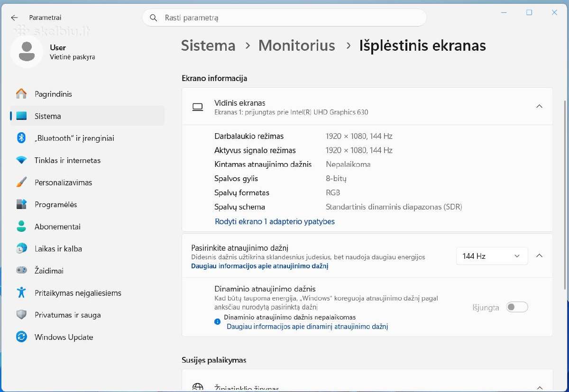Click the Programėlės apps icon
Image resolution: width=569 pixels, height=392 pixels.
pos(21,204)
